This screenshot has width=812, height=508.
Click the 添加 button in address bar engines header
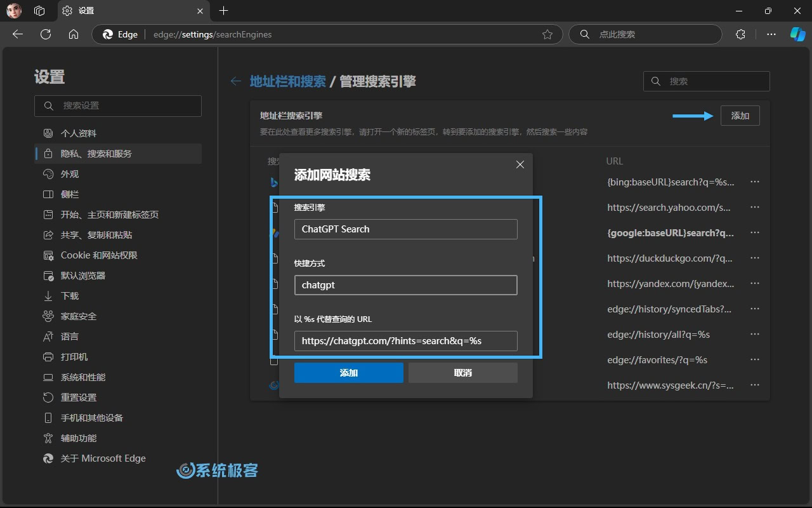tap(740, 116)
